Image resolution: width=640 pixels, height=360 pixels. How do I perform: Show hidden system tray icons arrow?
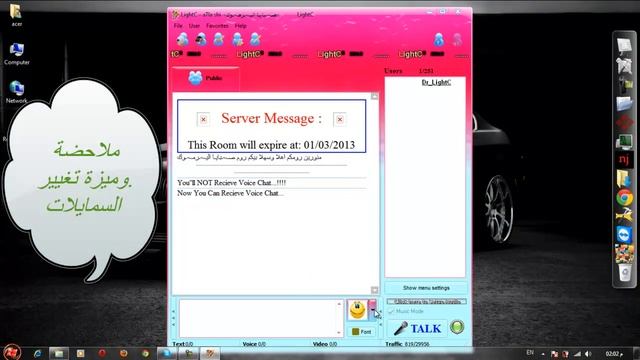(x=543, y=354)
